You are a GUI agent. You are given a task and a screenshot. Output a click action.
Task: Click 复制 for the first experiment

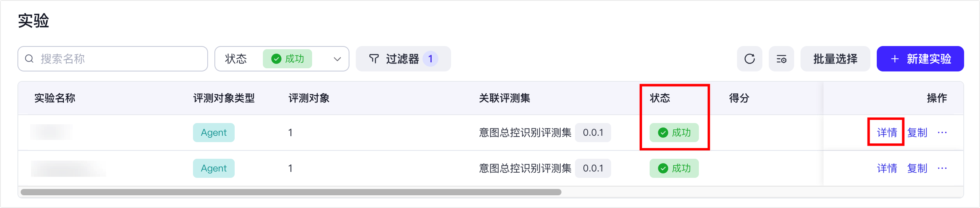tap(917, 133)
